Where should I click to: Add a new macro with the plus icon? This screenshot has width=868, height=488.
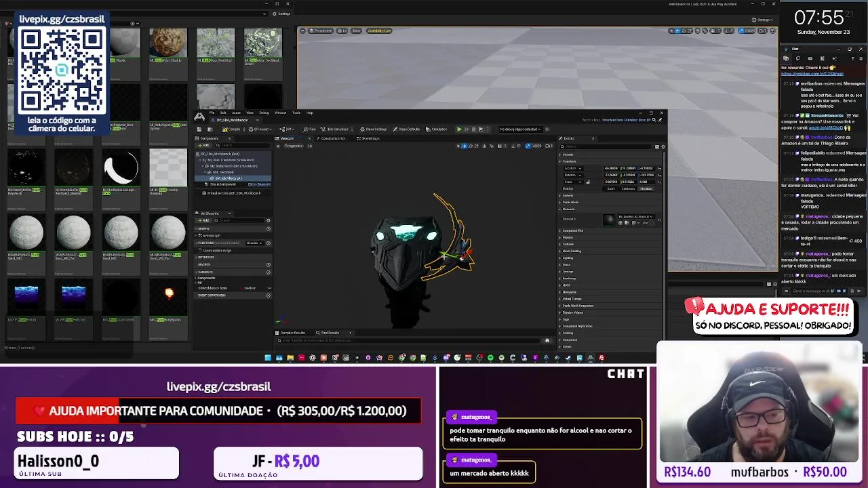pos(269,264)
